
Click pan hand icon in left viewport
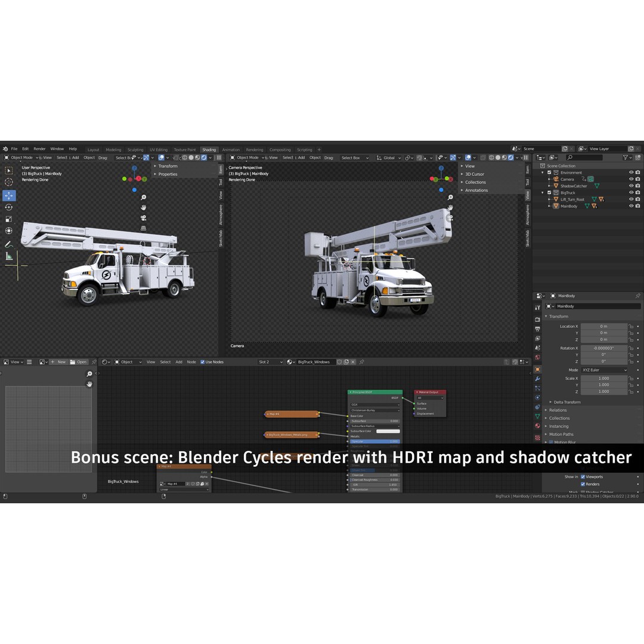click(x=143, y=208)
